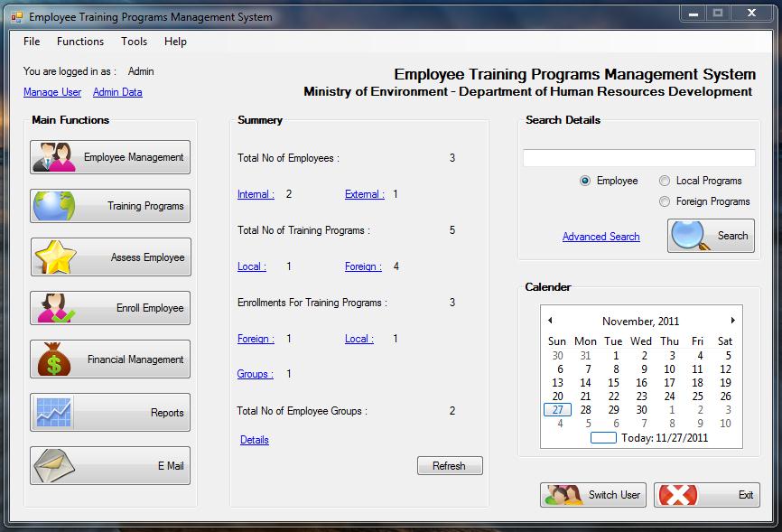Open Foreign training programs link
Screen dimensions: 782x532
point(363,266)
